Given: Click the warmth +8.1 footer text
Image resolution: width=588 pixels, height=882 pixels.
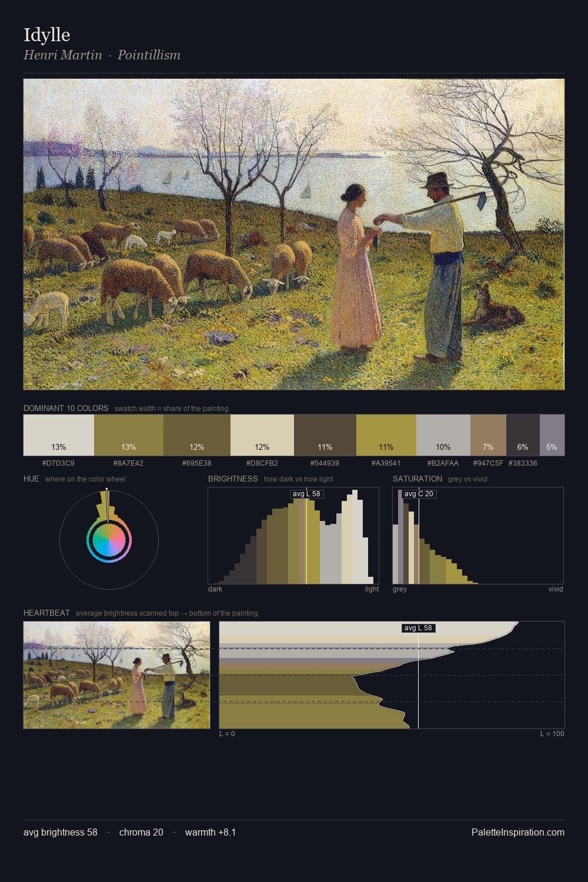Looking at the screenshot, I should 211,832.
